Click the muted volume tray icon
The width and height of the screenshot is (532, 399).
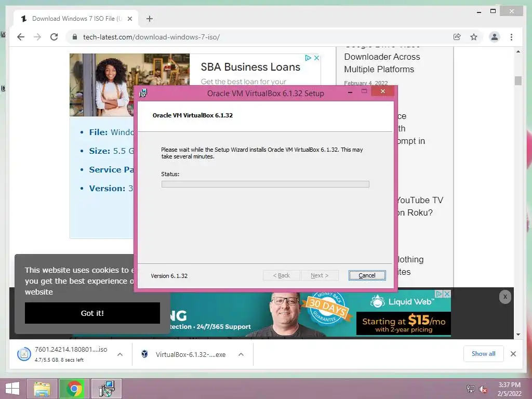click(x=483, y=389)
